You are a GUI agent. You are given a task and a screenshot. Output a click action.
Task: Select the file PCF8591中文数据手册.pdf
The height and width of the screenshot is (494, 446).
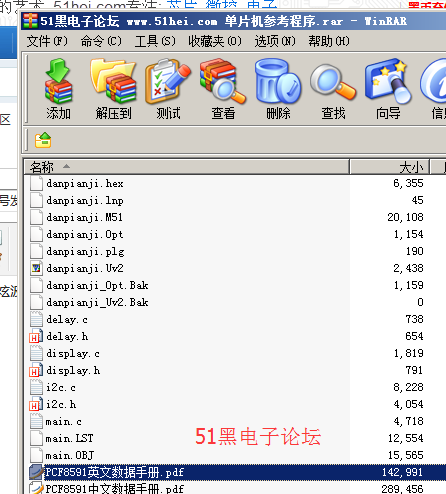tap(114, 489)
